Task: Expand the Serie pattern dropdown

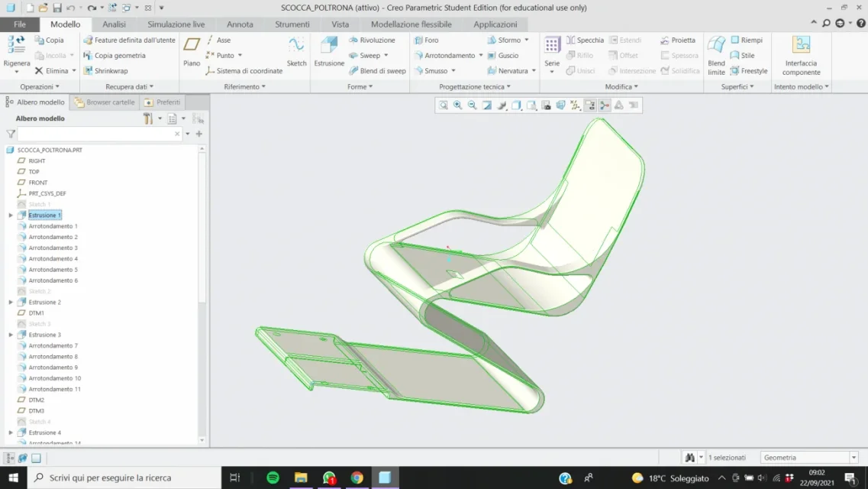Action: tap(552, 71)
